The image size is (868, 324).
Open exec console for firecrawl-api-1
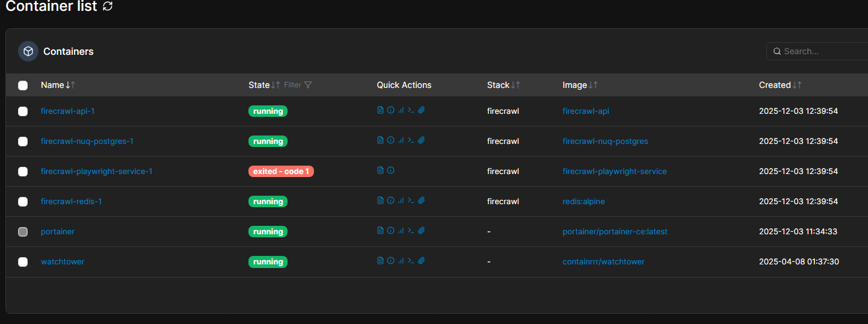(411, 110)
